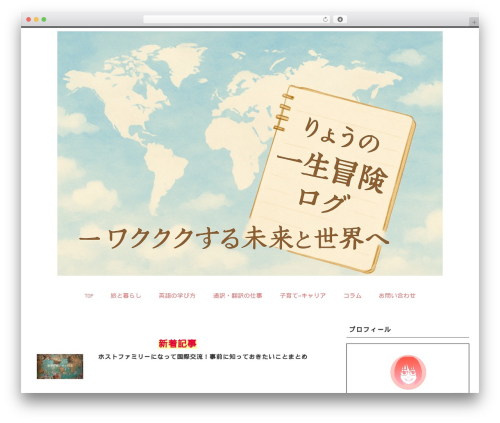Minimize the browser window with yellow button
This screenshot has width=500, height=423.
click(36, 20)
